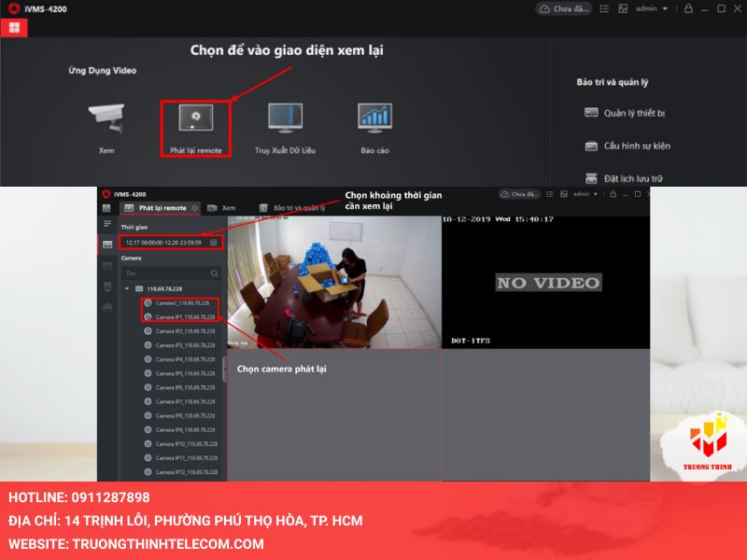This screenshot has height=560, width=747.
Task: Close the Phát lại remote tab
Action: pos(194,208)
